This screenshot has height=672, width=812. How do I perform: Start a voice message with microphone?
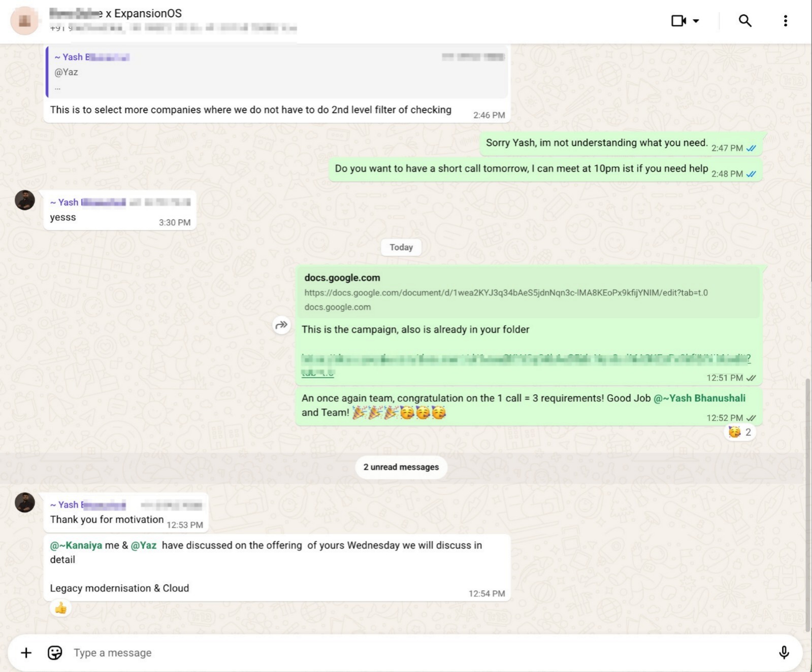[784, 653]
